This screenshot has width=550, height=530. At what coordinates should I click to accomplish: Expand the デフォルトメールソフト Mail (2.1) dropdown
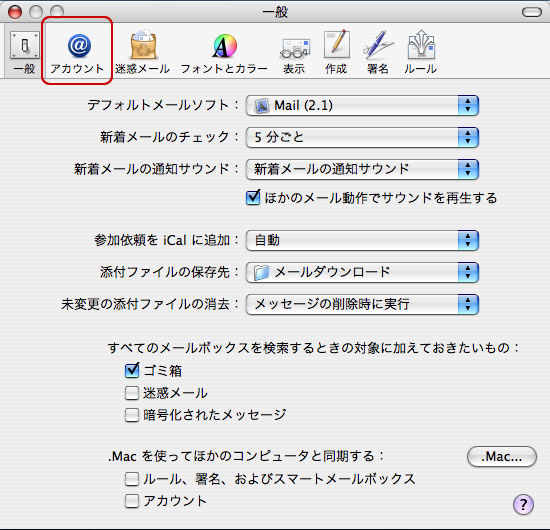[362, 105]
